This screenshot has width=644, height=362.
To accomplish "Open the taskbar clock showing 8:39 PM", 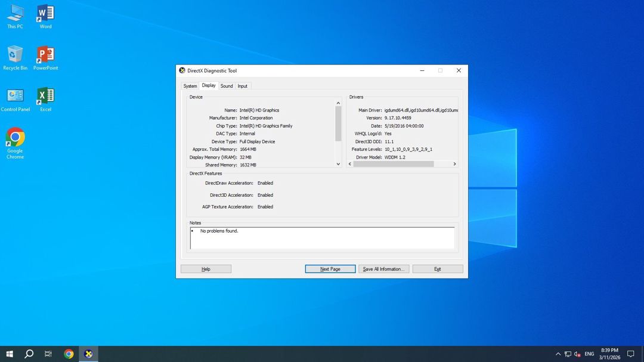I will click(609, 354).
